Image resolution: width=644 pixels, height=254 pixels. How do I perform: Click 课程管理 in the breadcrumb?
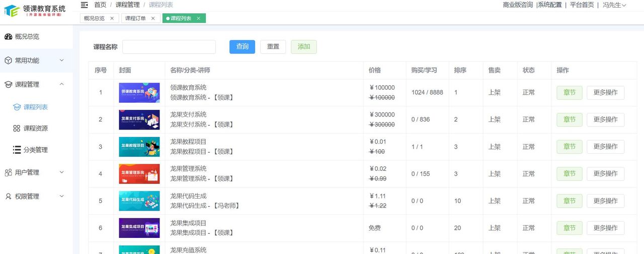128,5
